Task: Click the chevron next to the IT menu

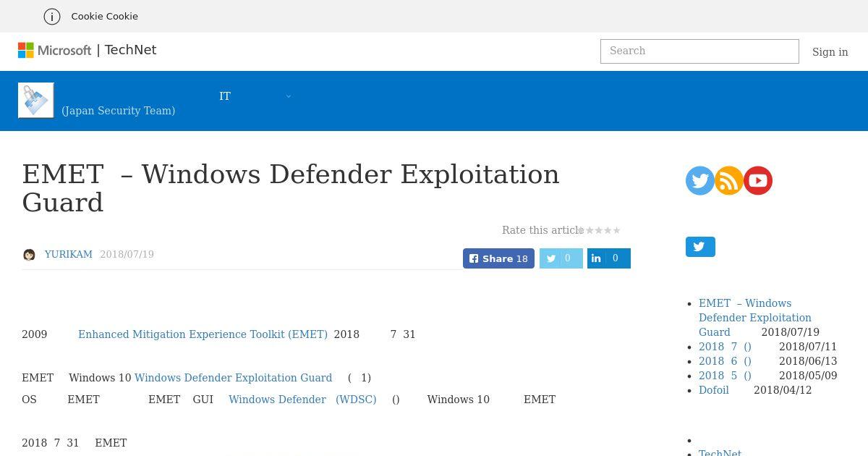Action: (289, 96)
